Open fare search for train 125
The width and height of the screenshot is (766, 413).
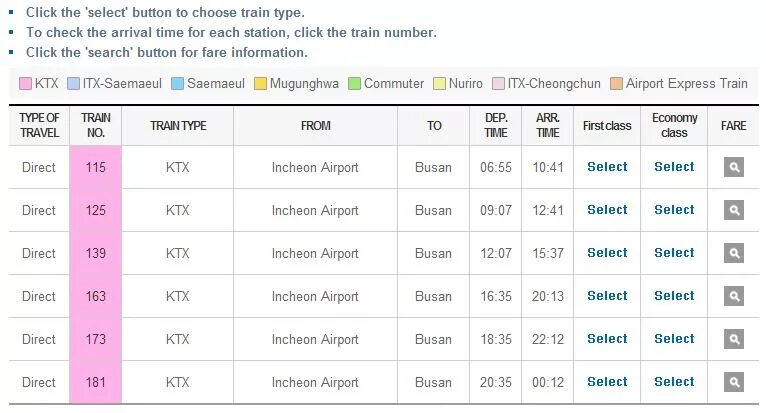tap(734, 210)
